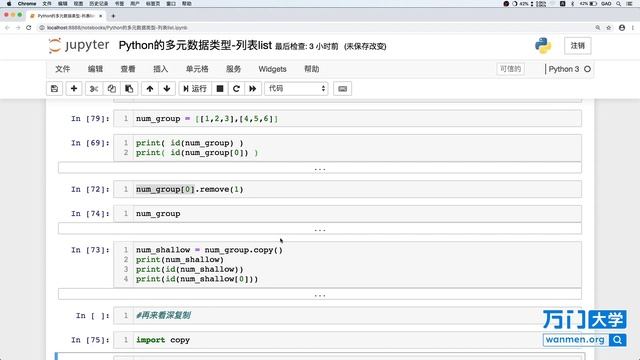Go back in Chrome browser

(x=7, y=28)
